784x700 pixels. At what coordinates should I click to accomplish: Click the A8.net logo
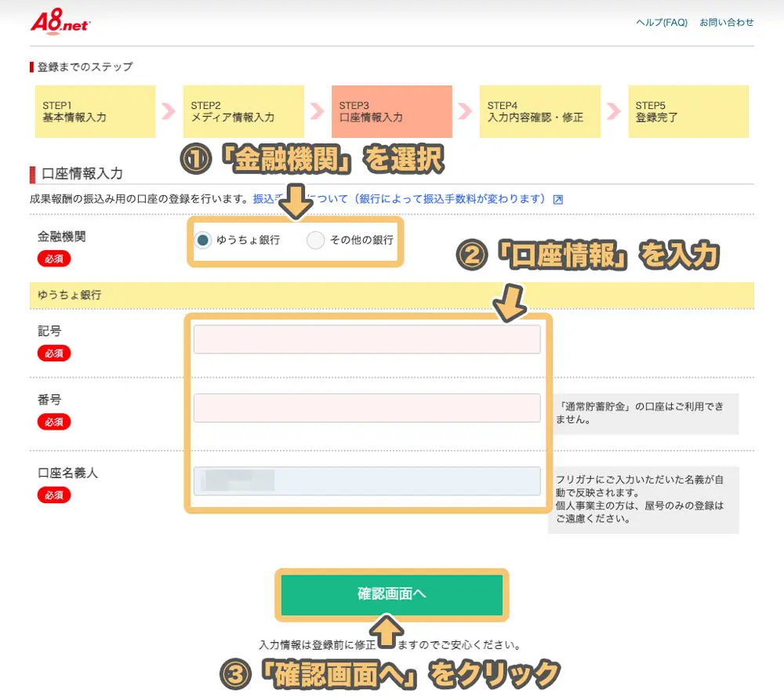(60, 22)
